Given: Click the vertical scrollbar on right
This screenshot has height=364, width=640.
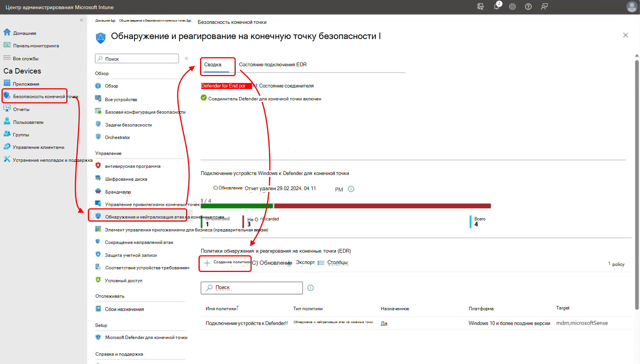Looking at the screenshot, I should click(x=637, y=185).
